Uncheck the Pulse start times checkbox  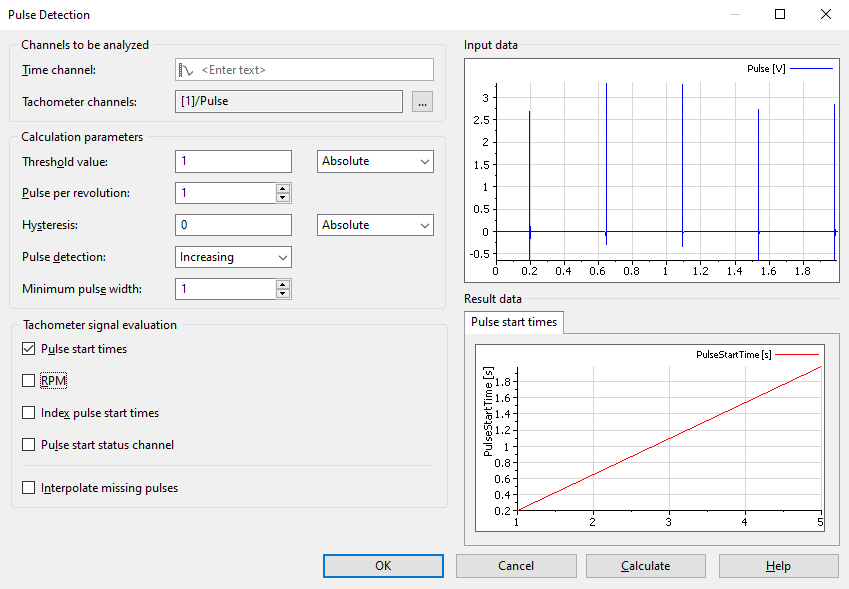click(28, 349)
